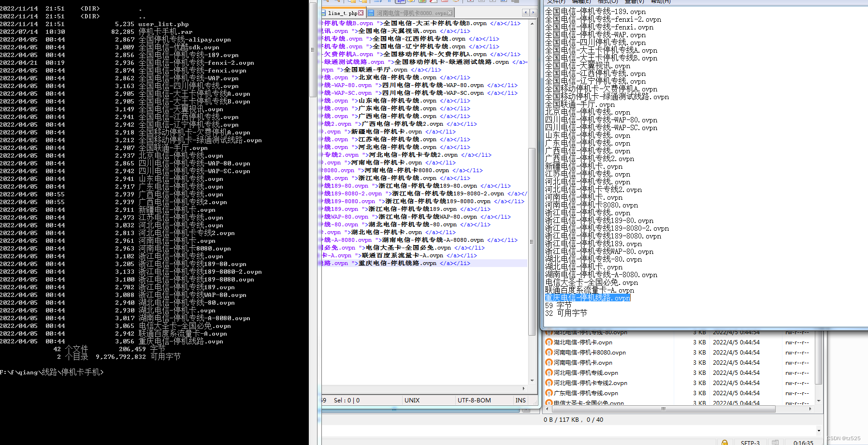
Task: Click the 河南电信-停机卡8080.ovpn file icon
Action: tap(549, 352)
